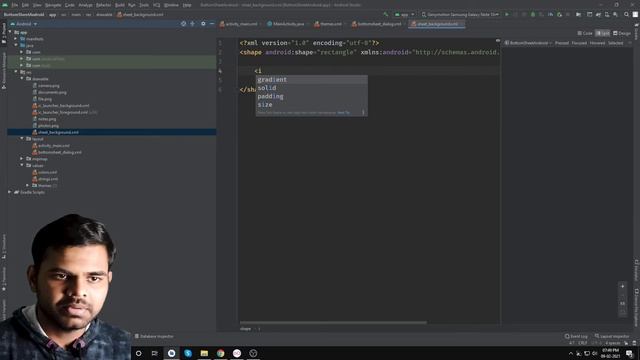The image size is (640, 360).
Task: Click the expand-all icon in Project panel header
Action: tap(193, 24)
